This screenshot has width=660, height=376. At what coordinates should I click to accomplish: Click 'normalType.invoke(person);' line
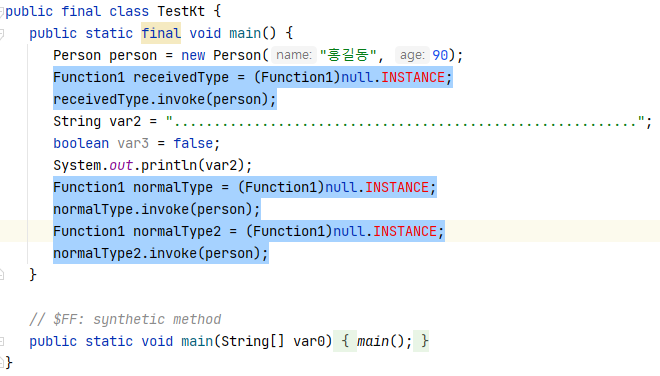157,209
